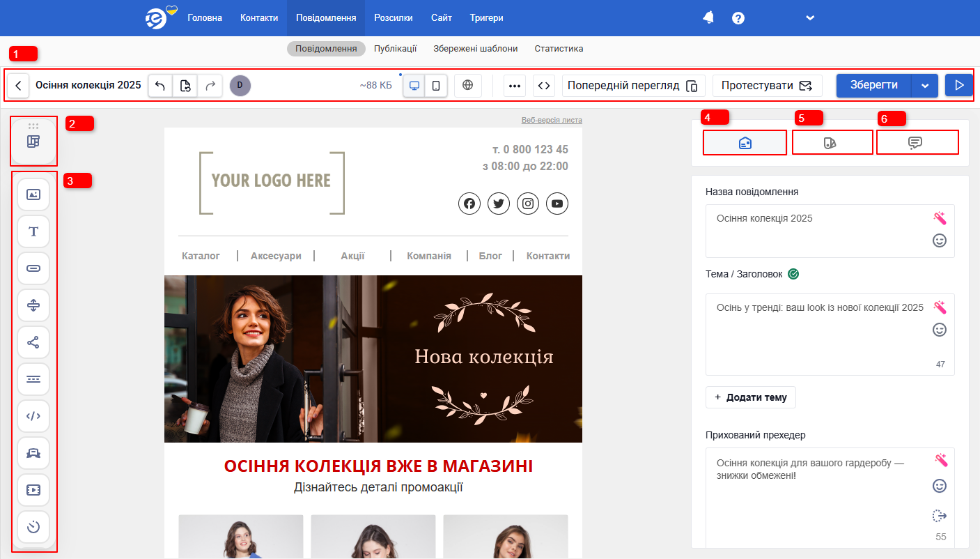Select Збережені шаблони subtab
Screen dimensions: 980x559
point(476,49)
